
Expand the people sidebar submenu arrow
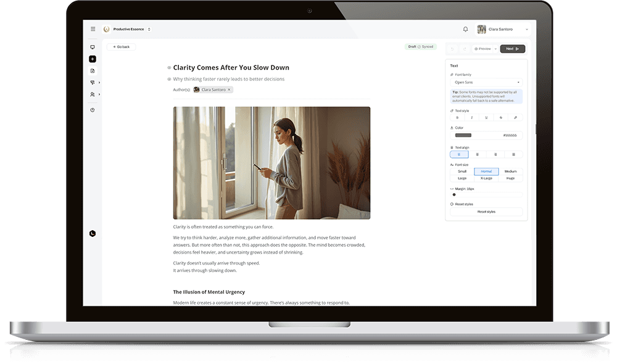coord(99,94)
